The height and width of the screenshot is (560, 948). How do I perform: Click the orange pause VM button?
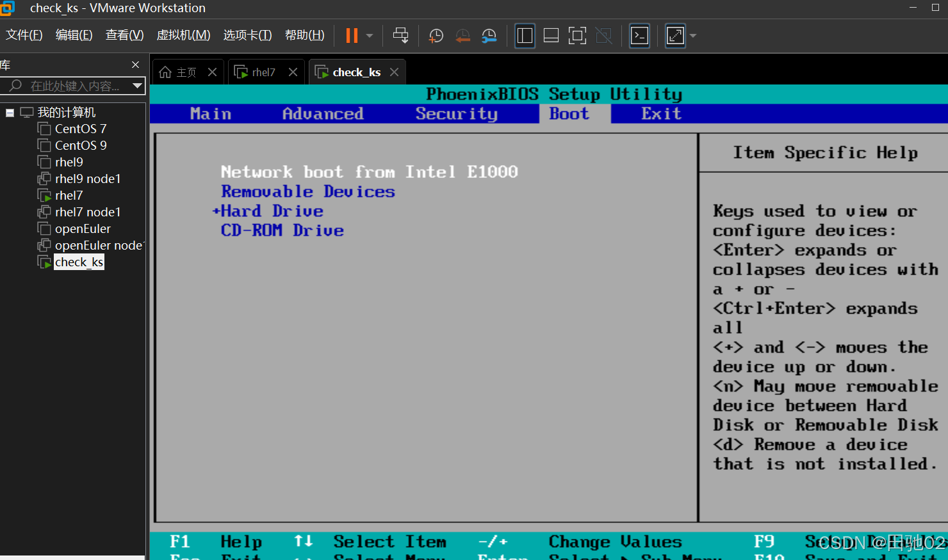[352, 36]
